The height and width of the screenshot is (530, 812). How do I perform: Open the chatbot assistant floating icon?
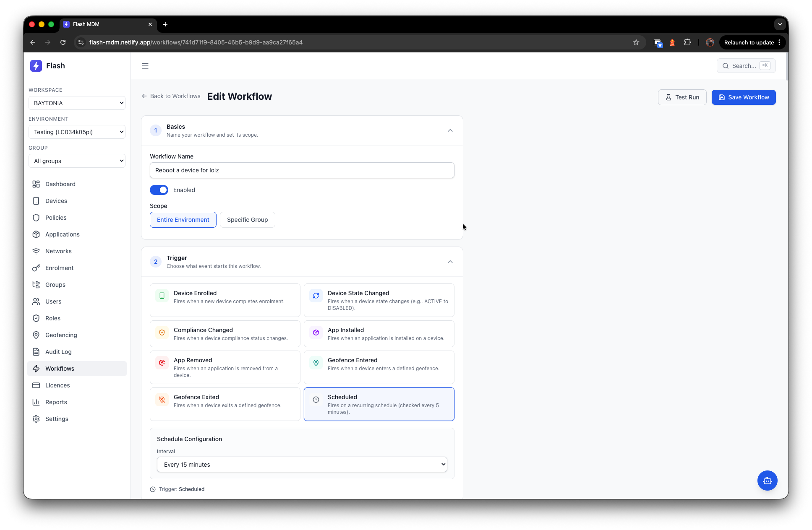[x=767, y=481]
